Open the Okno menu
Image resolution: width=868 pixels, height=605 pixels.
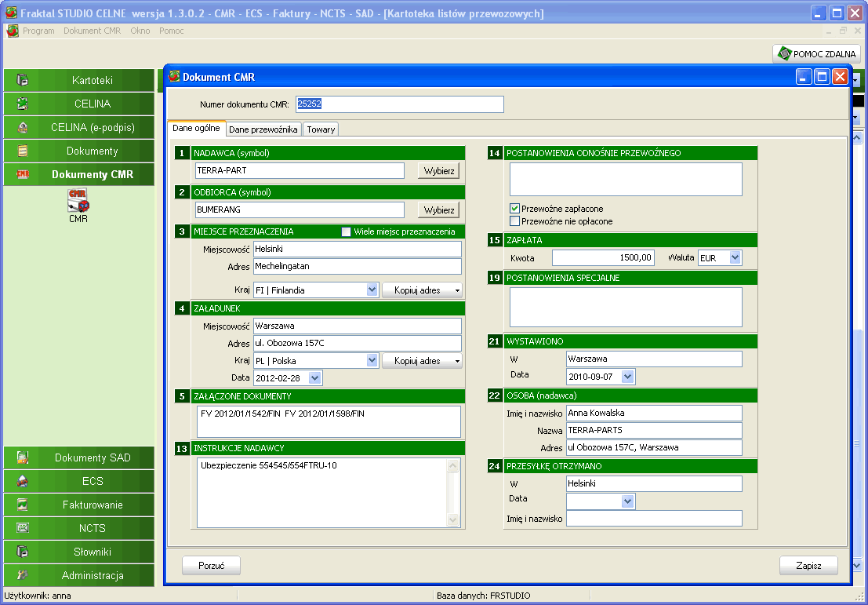140,31
